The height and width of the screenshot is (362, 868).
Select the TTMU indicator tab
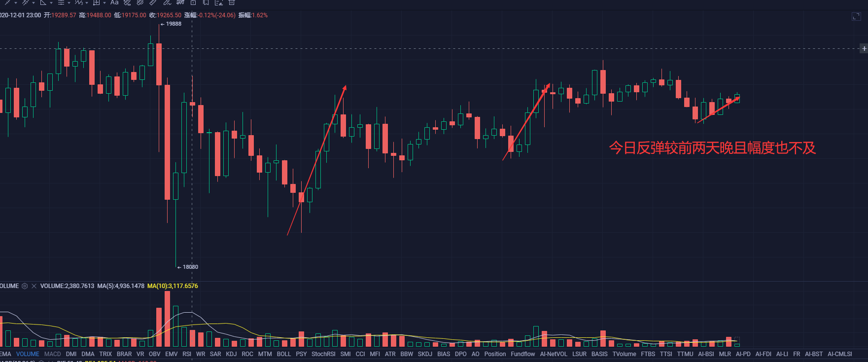pyautogui.click(x=685, y=354)
